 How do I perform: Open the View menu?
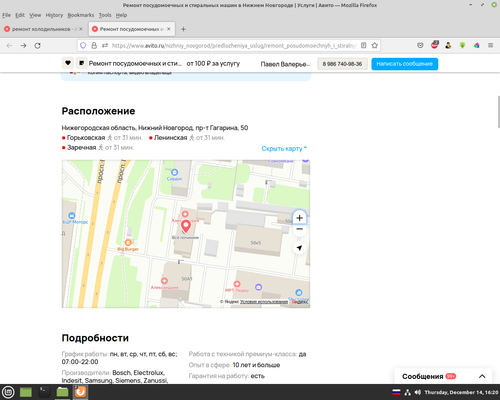(35, 15)
